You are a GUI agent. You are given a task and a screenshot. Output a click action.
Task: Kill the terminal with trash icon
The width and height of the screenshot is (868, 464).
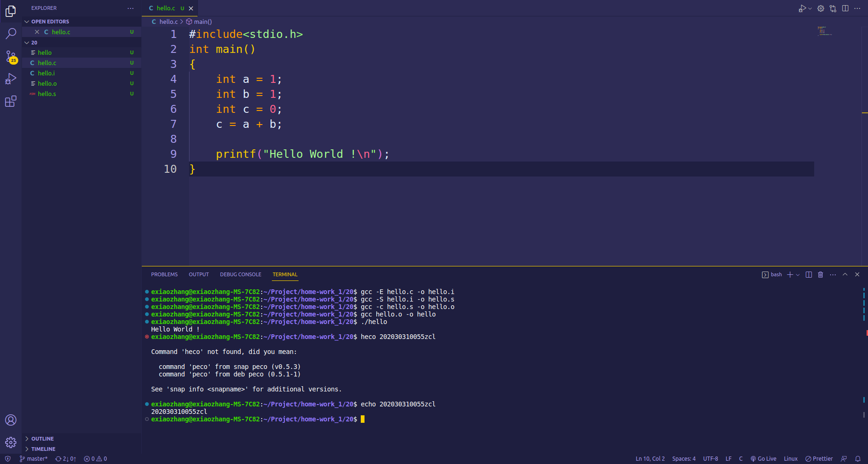820,275
